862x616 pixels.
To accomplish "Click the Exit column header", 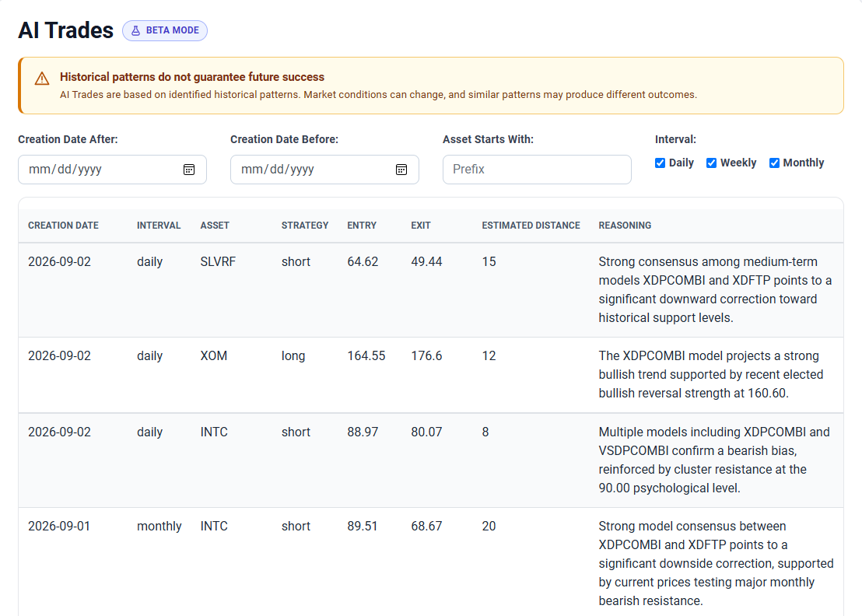I will click(x=421, y=226).
